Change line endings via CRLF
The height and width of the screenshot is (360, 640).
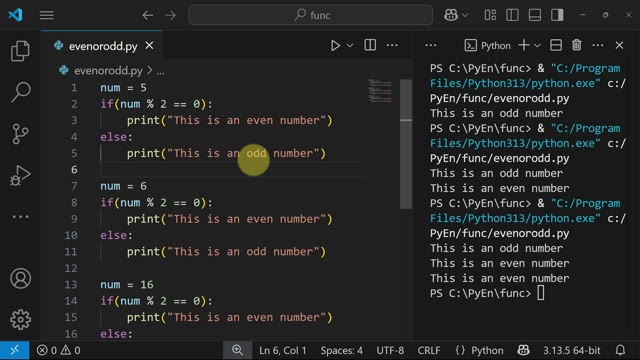(x=429, y=351)
